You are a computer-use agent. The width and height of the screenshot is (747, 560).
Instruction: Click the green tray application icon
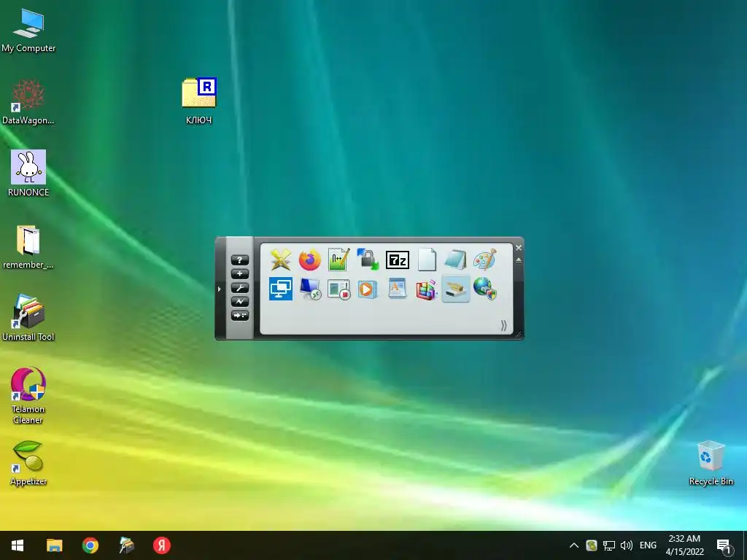[592, 545]
